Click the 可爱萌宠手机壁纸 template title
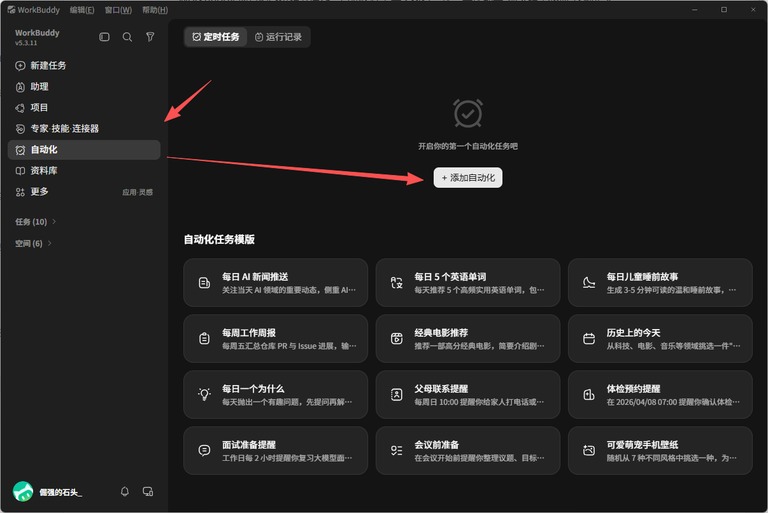This screenshot has width=768, height=513. tap(642, 444)
